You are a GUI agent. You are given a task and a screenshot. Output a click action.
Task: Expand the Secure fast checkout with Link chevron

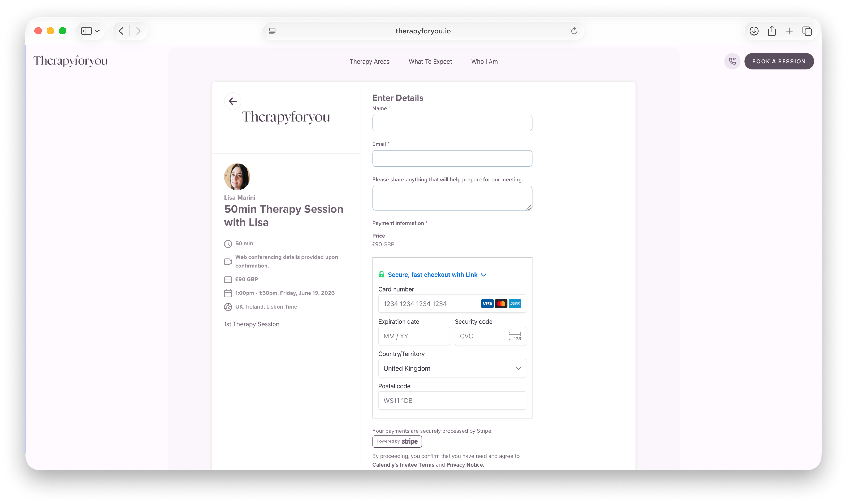click(x=484, y=275)
